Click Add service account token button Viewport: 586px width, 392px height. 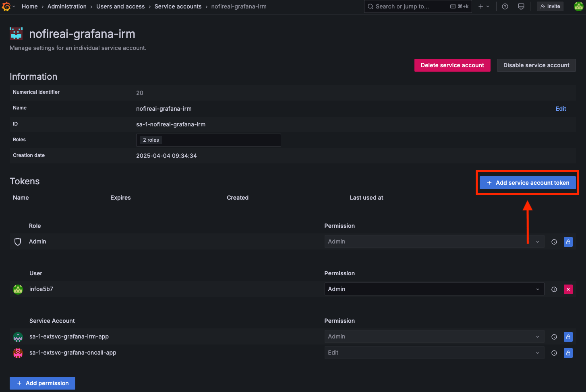pos(528,183)
